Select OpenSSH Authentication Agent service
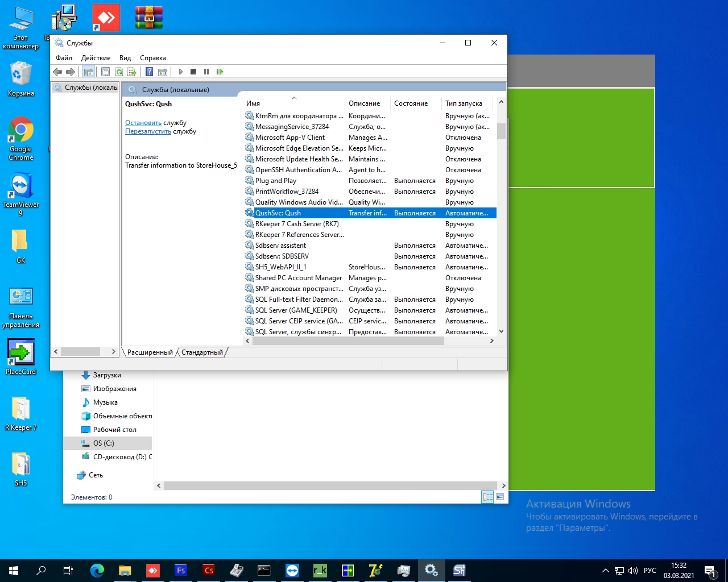Image resolution: width=728 pixels, height=582 pixels. (x=370, y=170)
